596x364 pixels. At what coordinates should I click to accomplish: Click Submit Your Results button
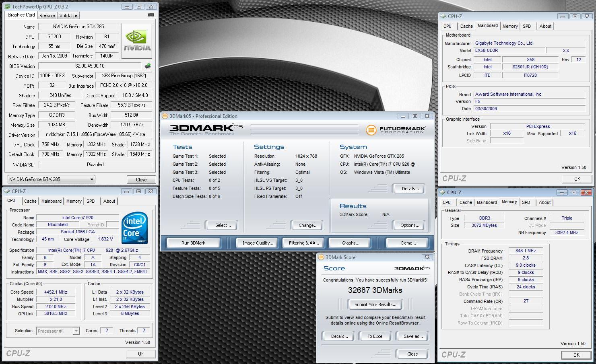pyautogui.click(x=375, y=304)
